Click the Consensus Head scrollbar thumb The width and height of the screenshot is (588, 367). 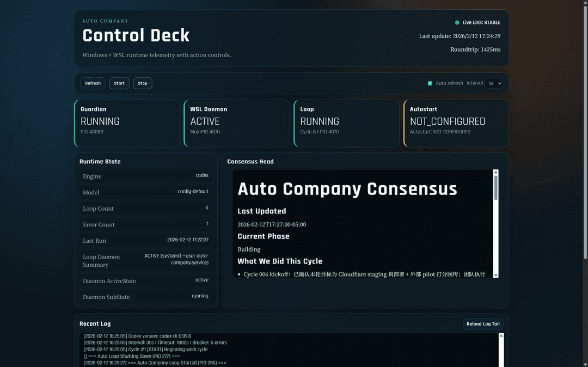tap(496, 187)
